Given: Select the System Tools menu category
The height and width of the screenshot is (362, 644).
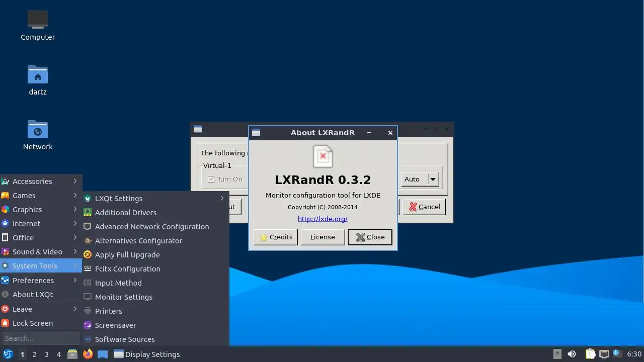Looking at the screenshot, I should 41,266.
